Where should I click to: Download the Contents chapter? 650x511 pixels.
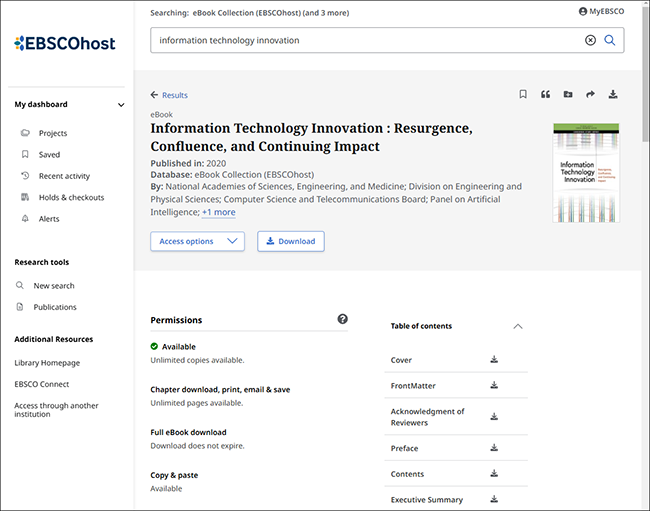494,473
